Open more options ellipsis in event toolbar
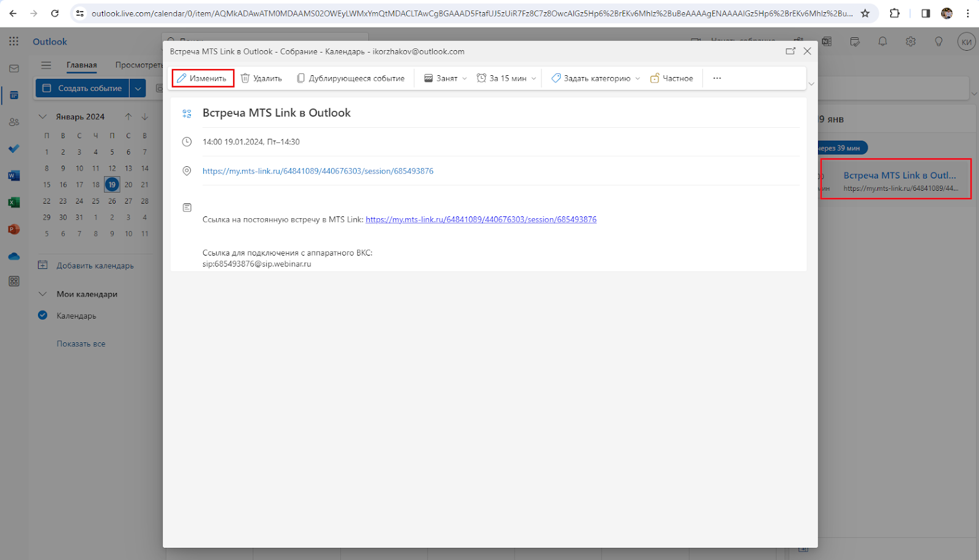This screenshot has width=979, height=560. (717, 78)
